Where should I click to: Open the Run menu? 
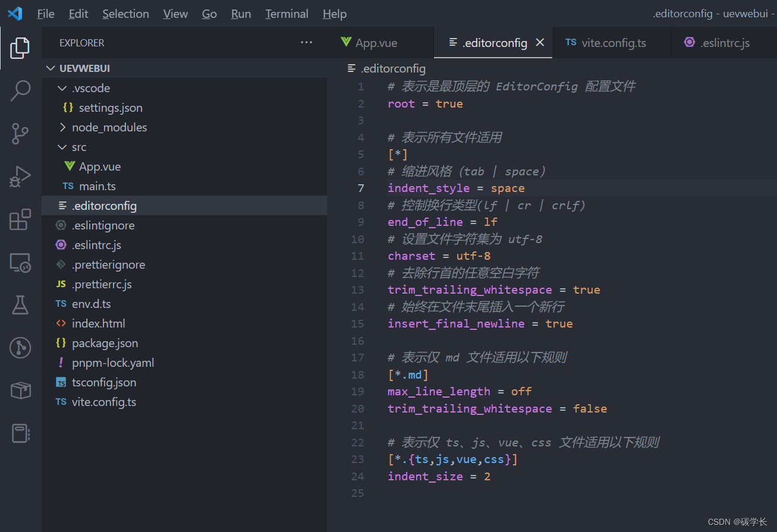tap(241, 14)
